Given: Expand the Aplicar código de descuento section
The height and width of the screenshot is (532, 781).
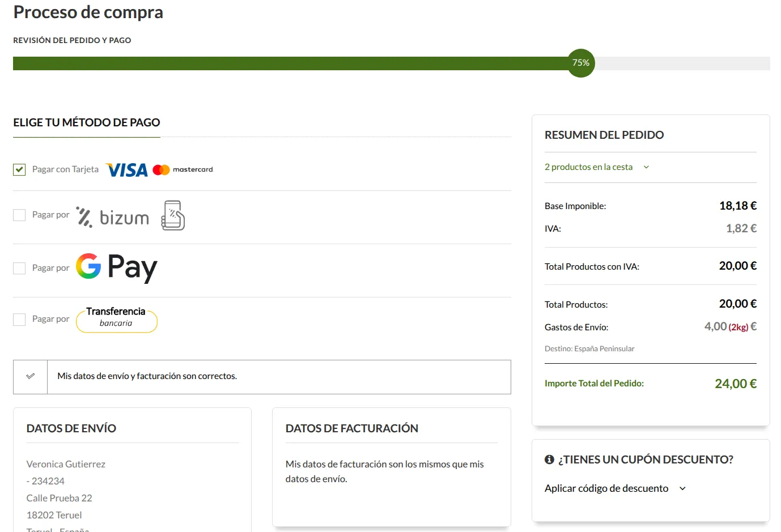Looking at the screenshot, I should (x=616, y=488).
